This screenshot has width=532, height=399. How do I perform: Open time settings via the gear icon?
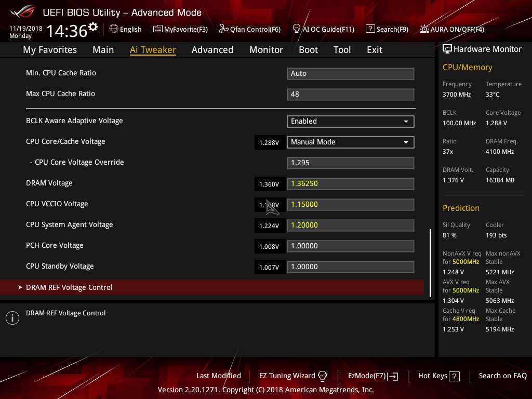[93, 26]
